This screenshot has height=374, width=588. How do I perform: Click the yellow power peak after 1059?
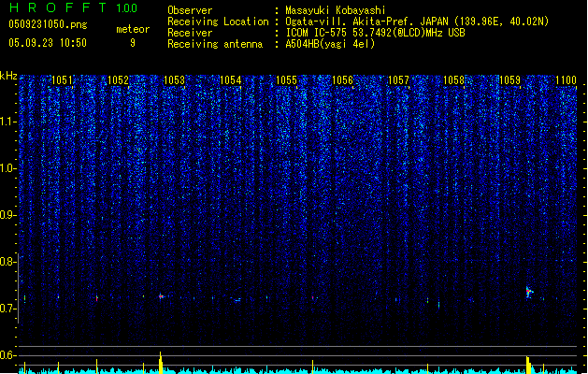point(528,365)
